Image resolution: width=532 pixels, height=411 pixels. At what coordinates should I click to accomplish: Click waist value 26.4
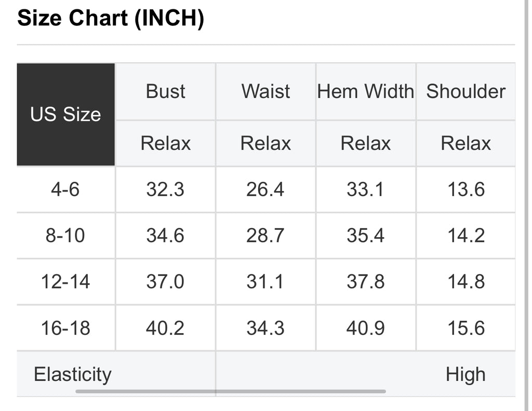tap(265, 189)
